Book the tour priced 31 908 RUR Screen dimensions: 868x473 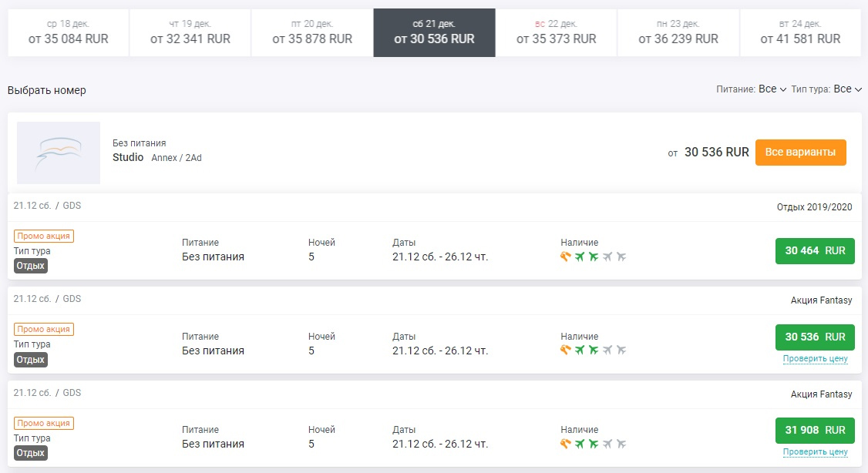(x=815, y=430)
